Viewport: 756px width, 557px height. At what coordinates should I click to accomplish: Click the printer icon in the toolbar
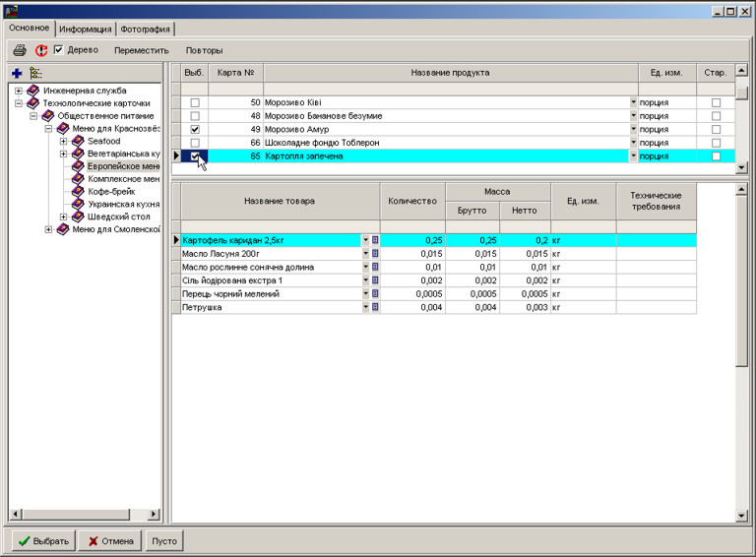click(x=20, y=50)
